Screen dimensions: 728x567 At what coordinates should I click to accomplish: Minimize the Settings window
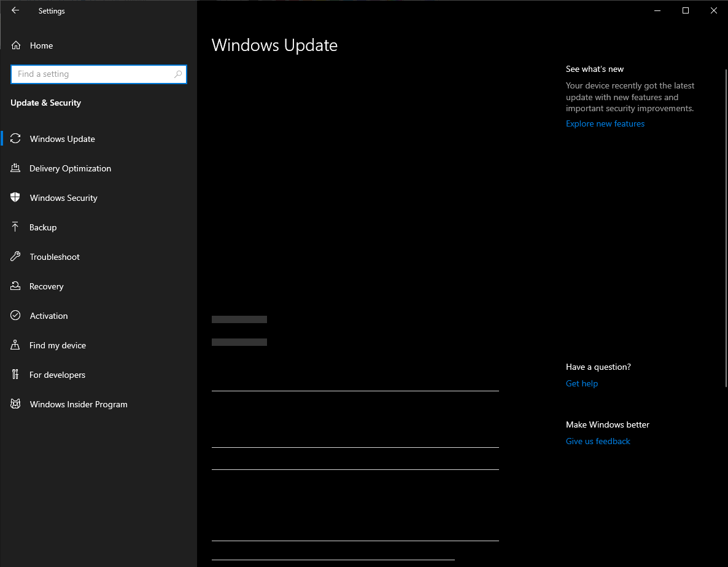pyautogui.click(x=657, y=10)
